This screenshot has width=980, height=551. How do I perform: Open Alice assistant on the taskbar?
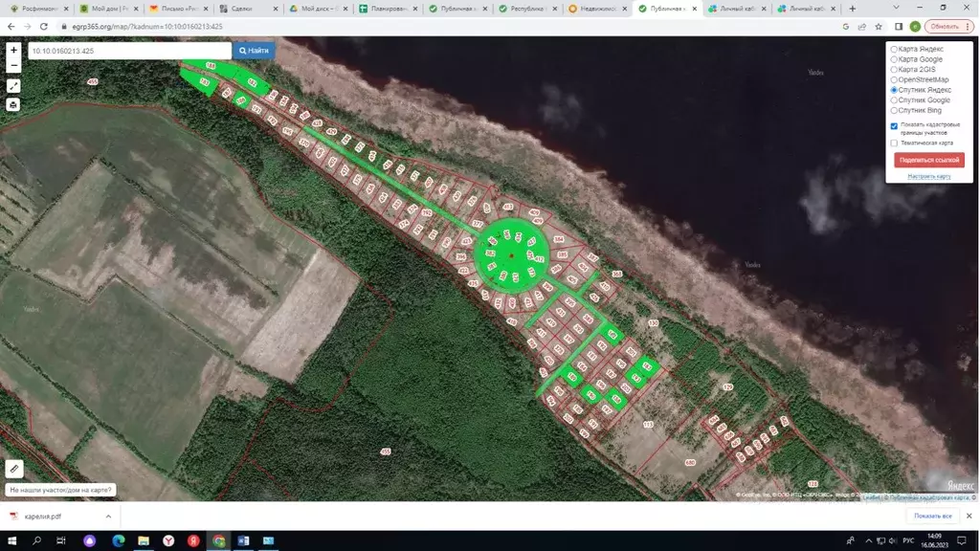(x=89, y=540)
